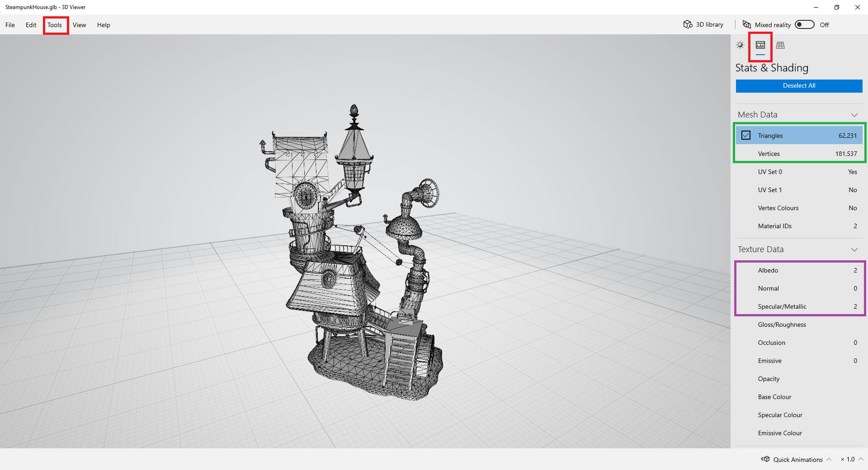Open the Grid & Views tab icon
The height and width of the screenshot is (470, 868).
[780, 45]
